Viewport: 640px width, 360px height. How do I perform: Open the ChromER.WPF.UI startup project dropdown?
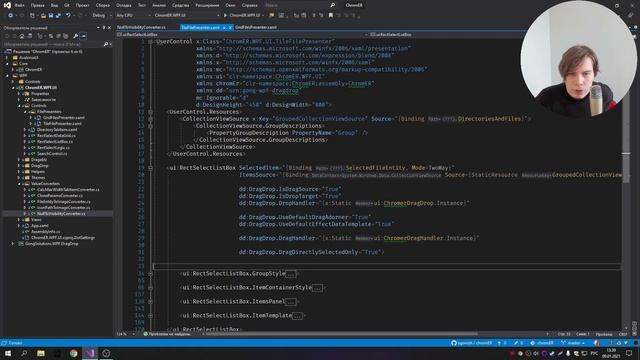tap(187, 16)
